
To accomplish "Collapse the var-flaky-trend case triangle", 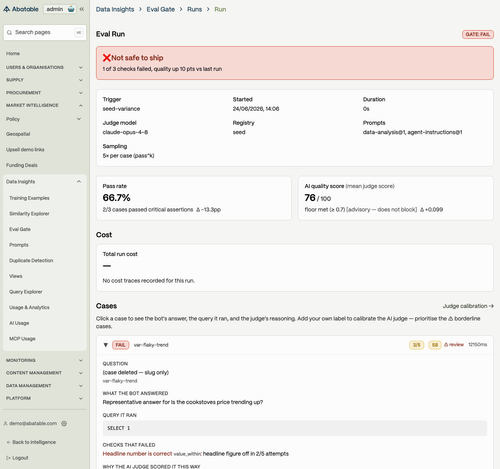I will (106, 345).
